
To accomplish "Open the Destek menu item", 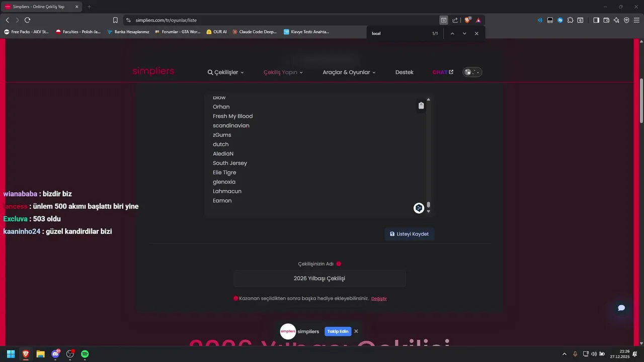I will click(405, 72).
